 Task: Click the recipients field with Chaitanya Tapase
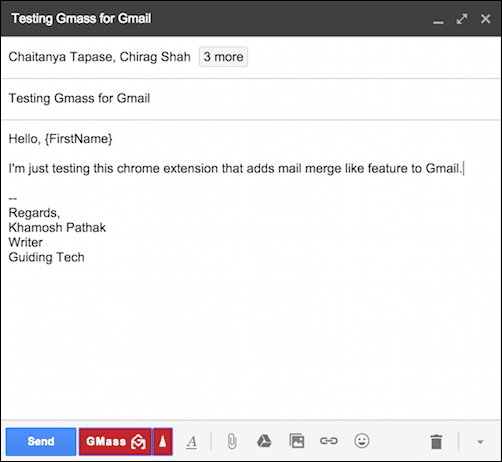tap(251, 57)
